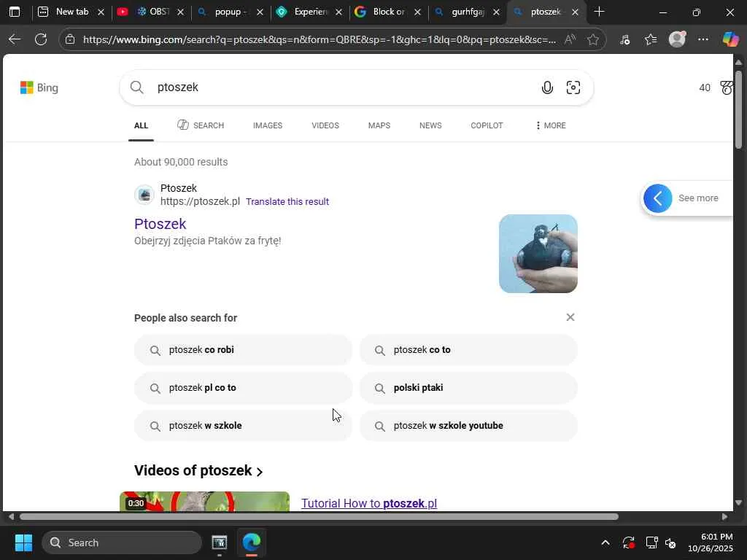
Task: Click the taskbar Search box
Action: point(122,542)
